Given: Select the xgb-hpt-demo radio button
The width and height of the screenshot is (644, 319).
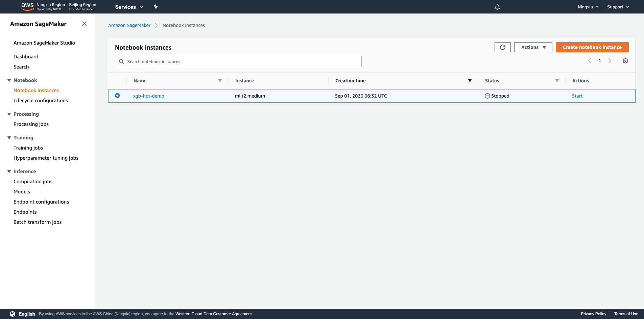Looking at the screenshot, I should [117, 96].
